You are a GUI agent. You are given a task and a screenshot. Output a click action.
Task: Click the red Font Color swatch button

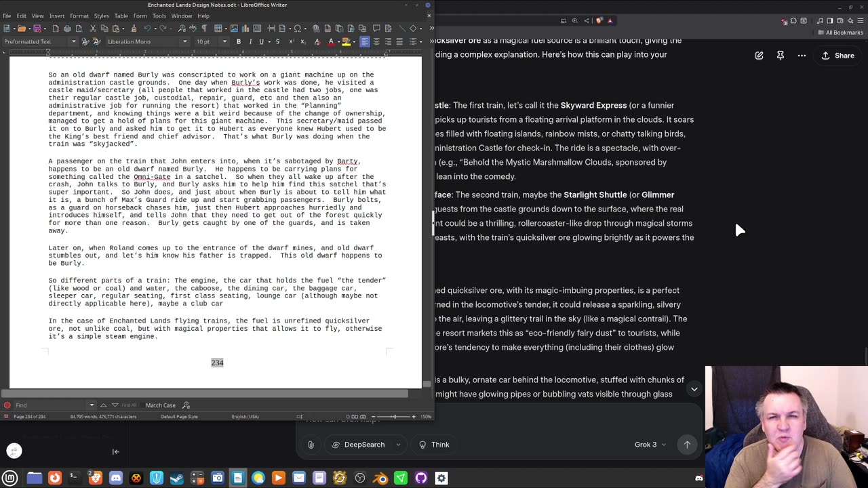pos(331,41)
